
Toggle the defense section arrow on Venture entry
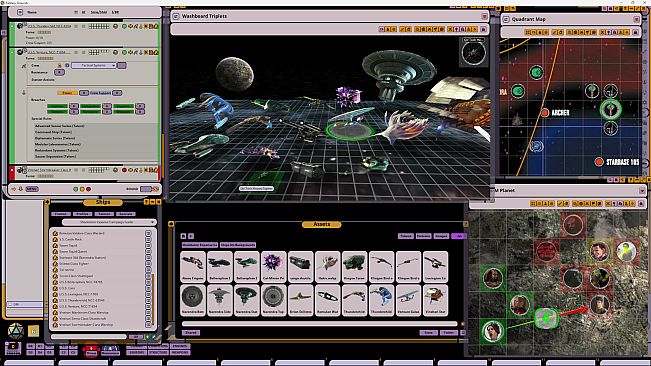[x=24, y=93]
